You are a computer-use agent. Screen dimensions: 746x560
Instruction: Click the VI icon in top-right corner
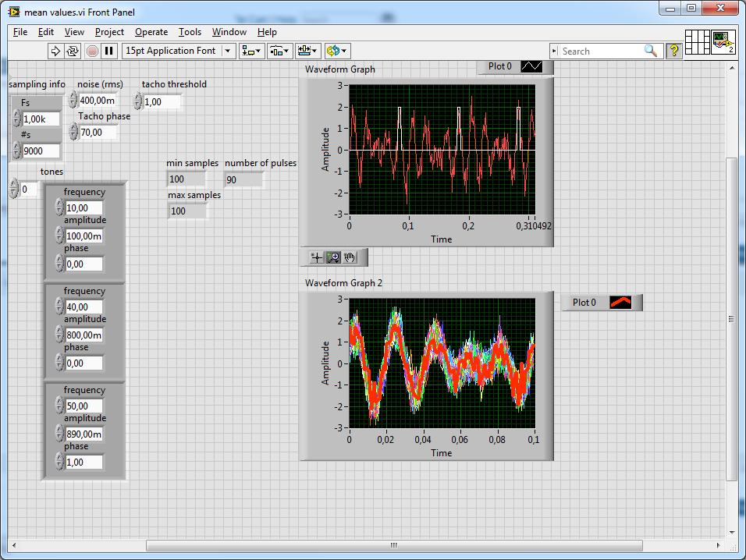(723, 41)
